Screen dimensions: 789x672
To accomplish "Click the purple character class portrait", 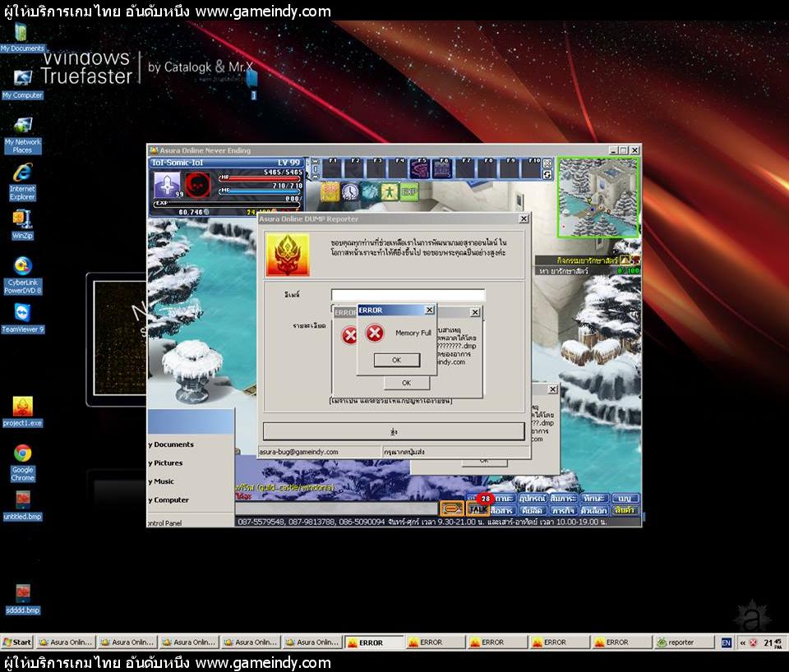I will (167, 185).
